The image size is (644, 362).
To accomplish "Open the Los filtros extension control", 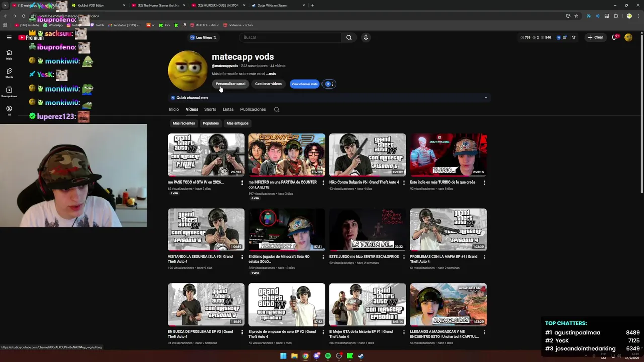I will (203, 37).
